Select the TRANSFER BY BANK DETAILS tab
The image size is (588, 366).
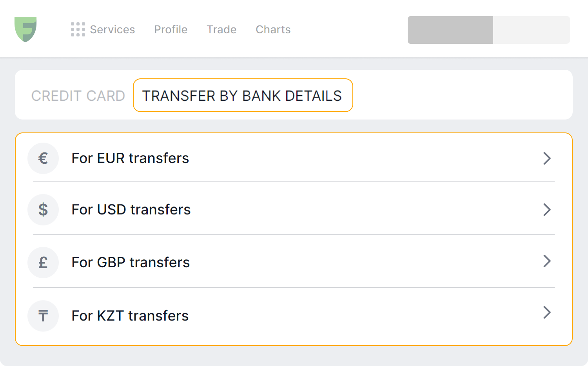[x=242, y=95]
